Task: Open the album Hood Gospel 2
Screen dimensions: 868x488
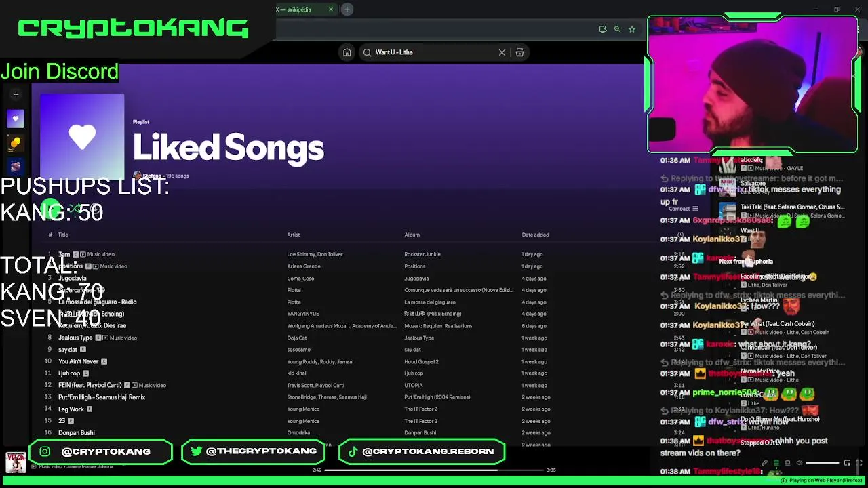Action: (x=421, y=361)
